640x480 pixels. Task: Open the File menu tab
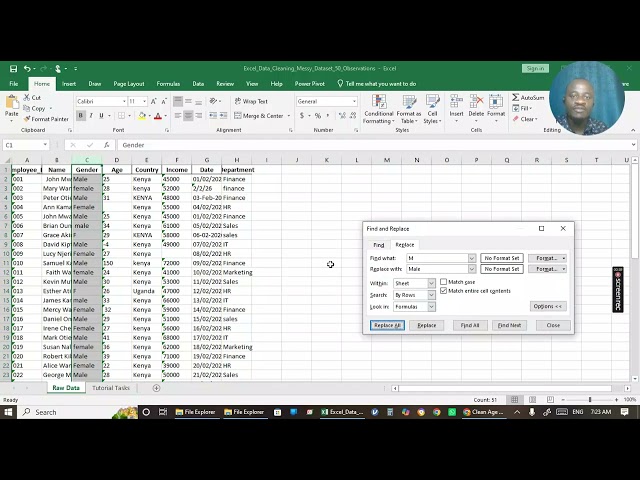coord(13,84)
